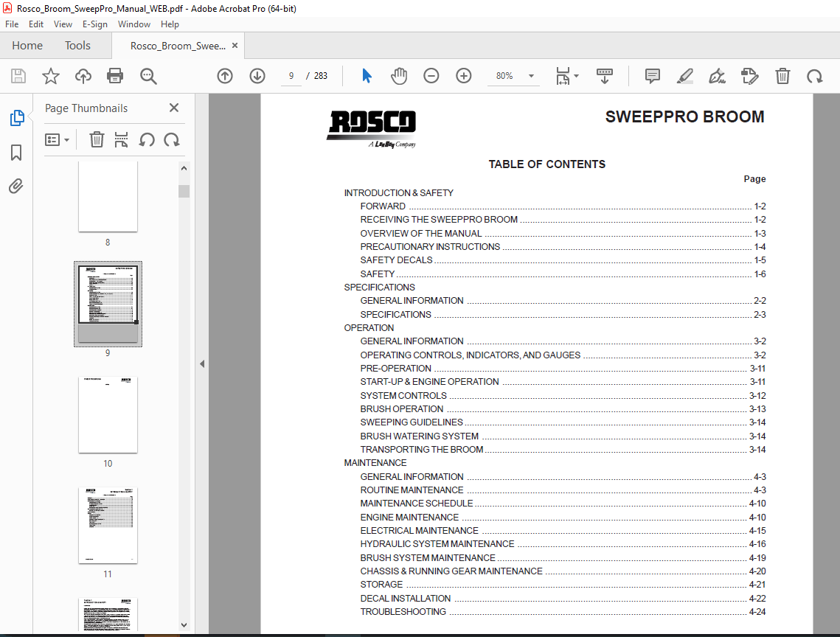Switch to the Home tab

pos(27,46)
